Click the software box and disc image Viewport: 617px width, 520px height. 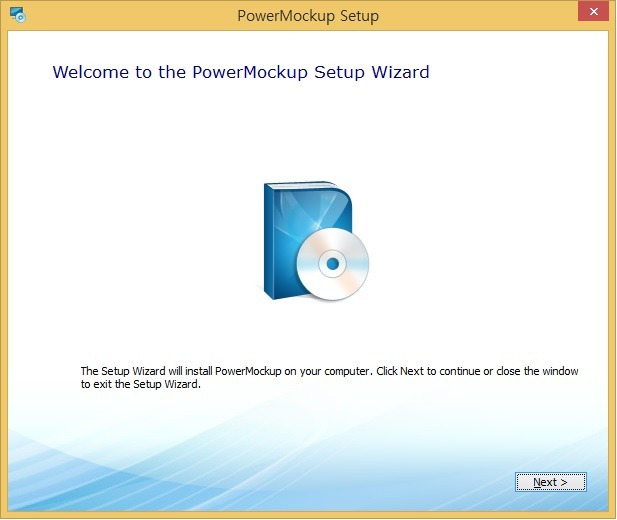[x=316, y=241]
